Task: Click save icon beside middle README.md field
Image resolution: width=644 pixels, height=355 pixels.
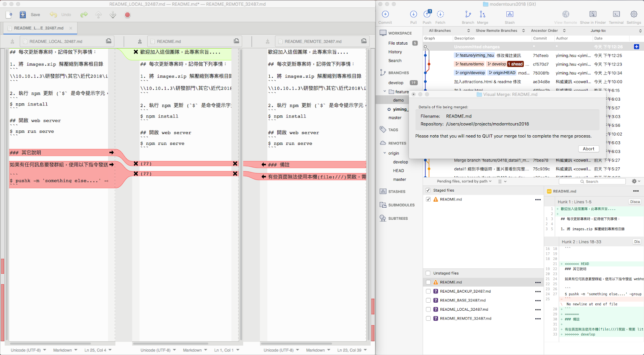Action: pos(236,41)
